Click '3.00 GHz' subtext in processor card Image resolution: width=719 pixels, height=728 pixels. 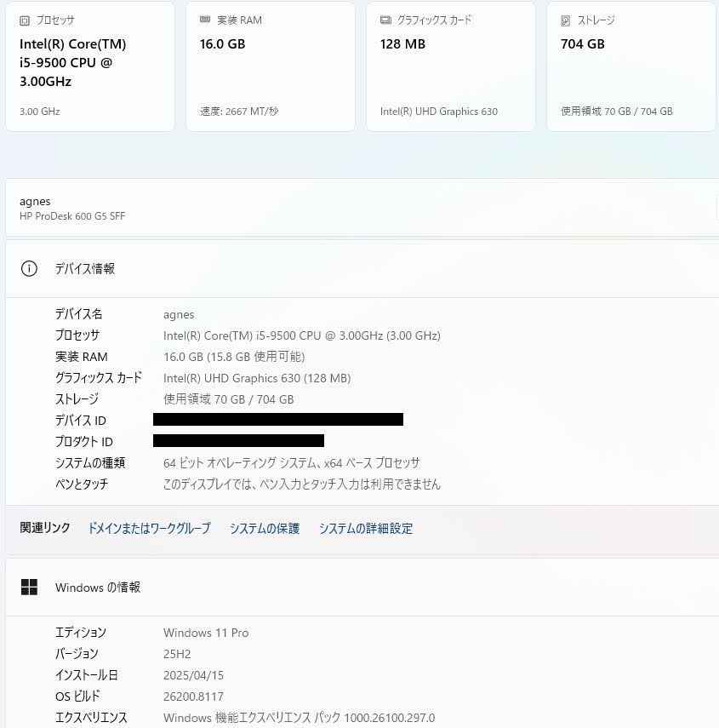40,112
